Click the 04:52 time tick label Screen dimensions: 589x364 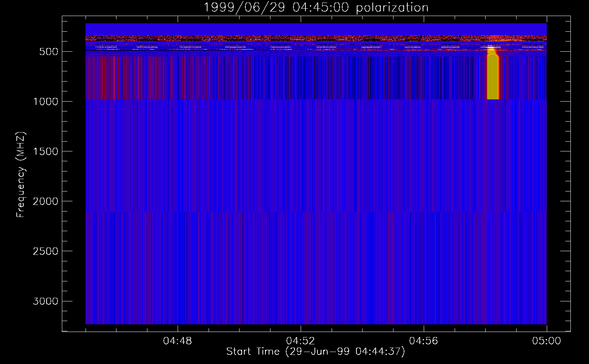click(301, 341)
